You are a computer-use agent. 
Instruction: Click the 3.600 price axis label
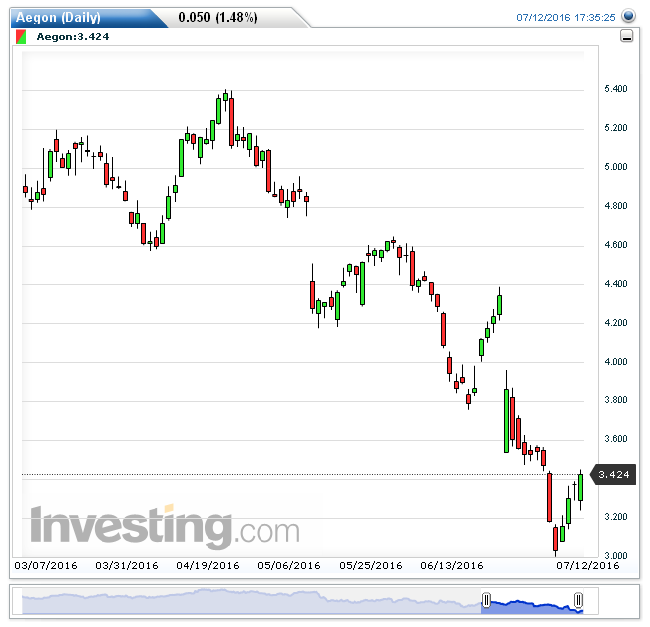pos(616,438)
